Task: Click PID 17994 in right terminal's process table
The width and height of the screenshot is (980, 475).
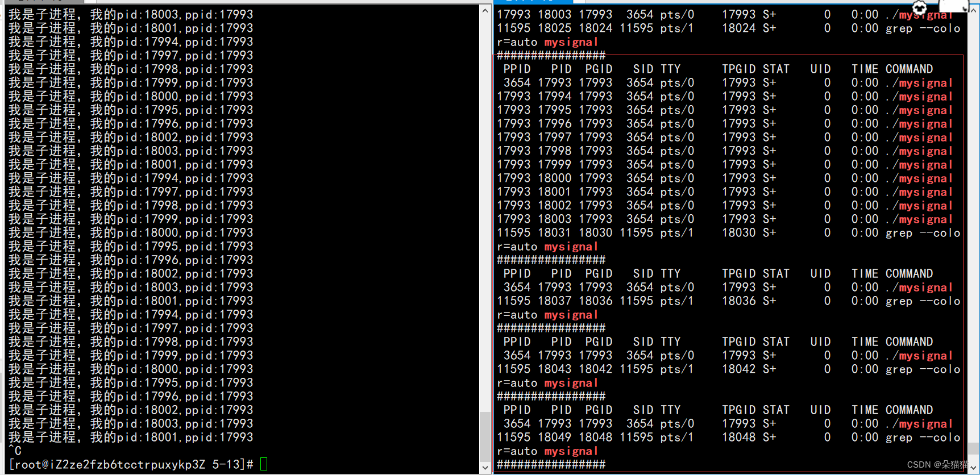Action: tap(554, 96)
